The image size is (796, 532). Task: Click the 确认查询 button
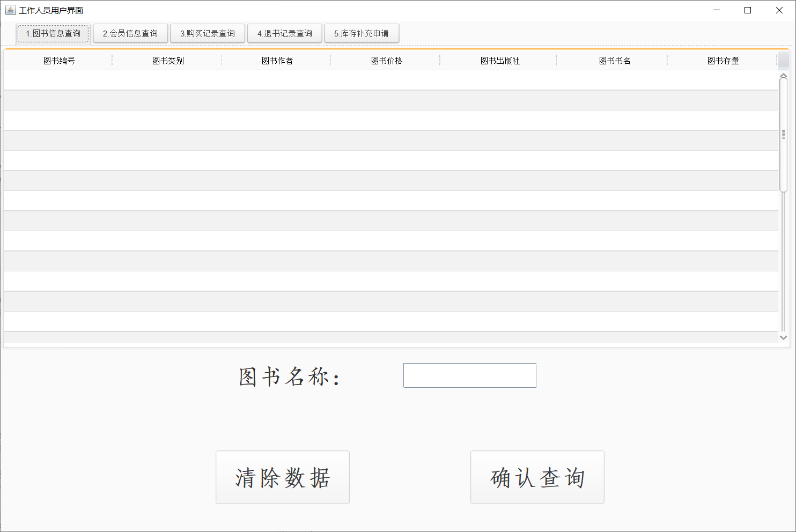click(x=537, y=477)
